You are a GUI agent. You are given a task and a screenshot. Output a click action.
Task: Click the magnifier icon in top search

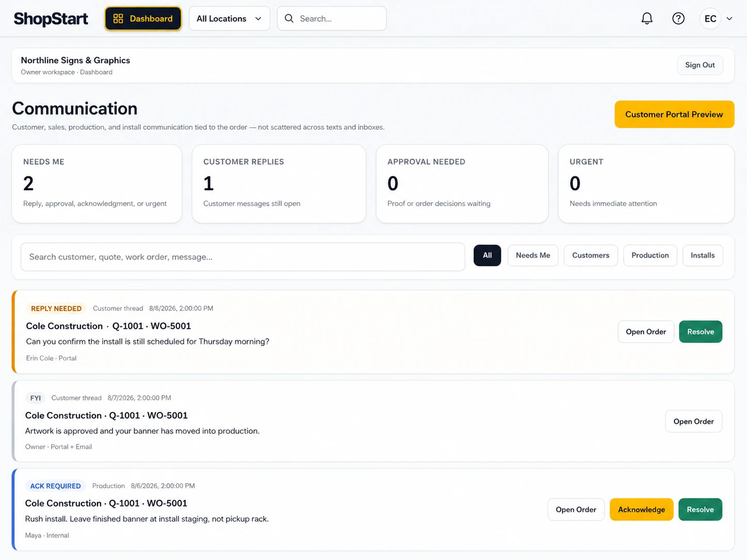[289, 19]
